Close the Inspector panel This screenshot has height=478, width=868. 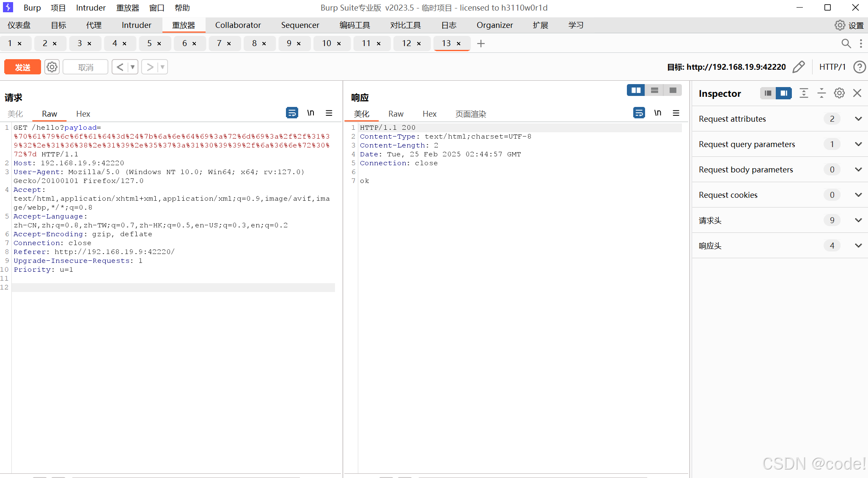coord(857,93)
